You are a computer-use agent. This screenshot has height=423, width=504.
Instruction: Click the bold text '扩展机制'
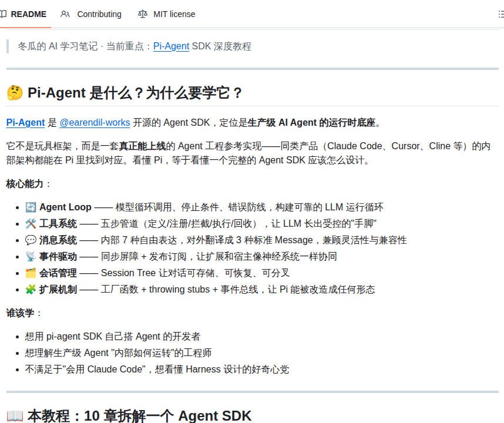(58, 289)
